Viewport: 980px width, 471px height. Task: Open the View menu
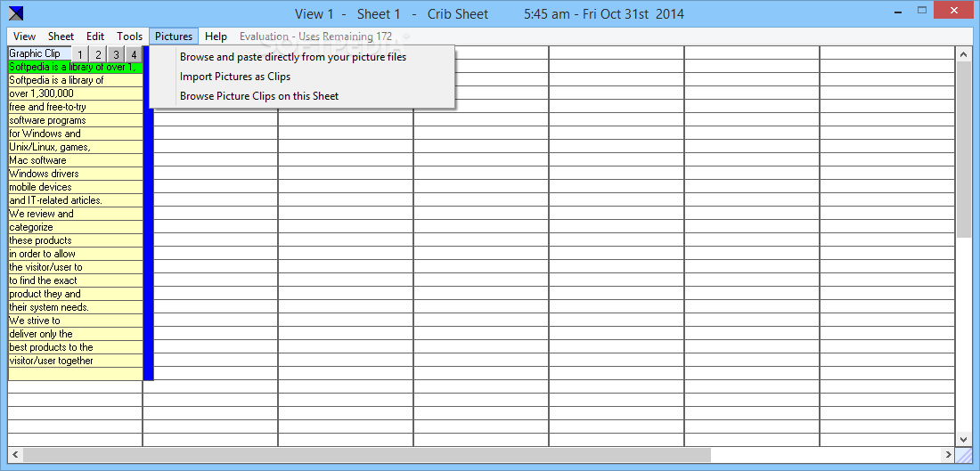[x=24, y=37]
